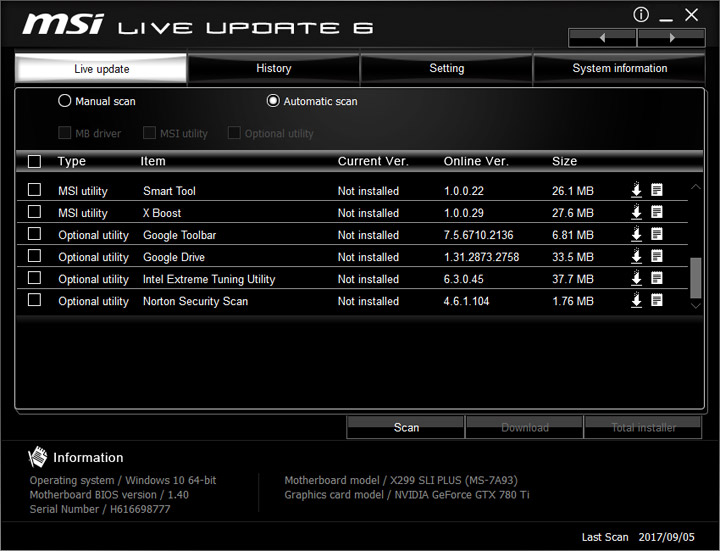The height and width of the screenshot is (551, 720).
Task: View Google Toolbar details document icon
Action: tap(657, 234)
